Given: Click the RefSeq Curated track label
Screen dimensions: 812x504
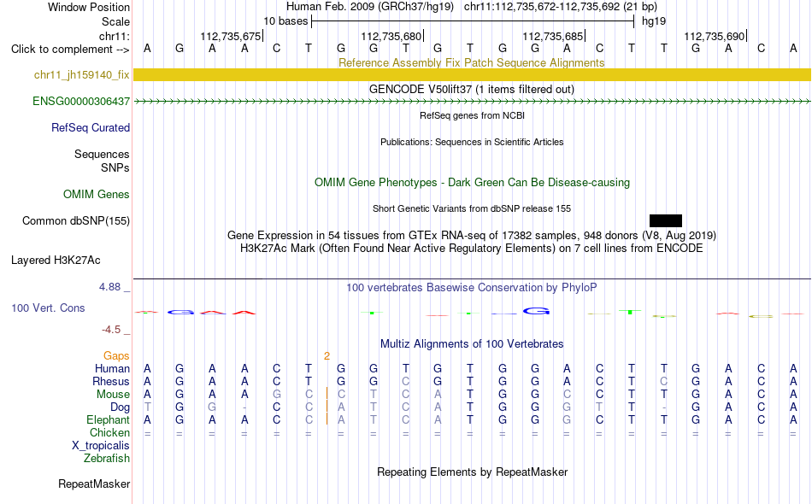Looking at the screenshot, I should click(90, 128).
